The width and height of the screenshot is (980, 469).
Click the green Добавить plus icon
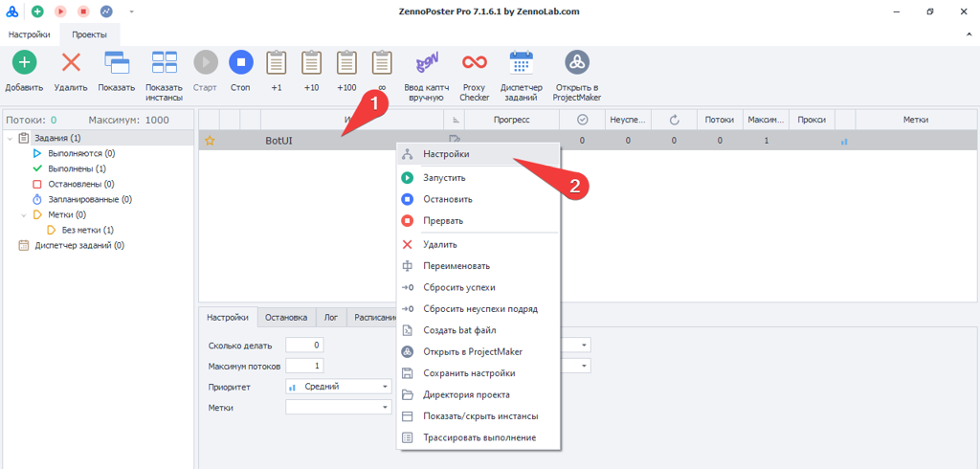tap(24, 63)
